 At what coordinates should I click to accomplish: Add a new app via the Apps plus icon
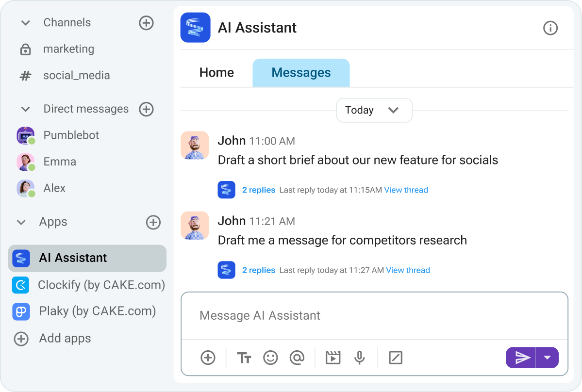click(153, 222)
